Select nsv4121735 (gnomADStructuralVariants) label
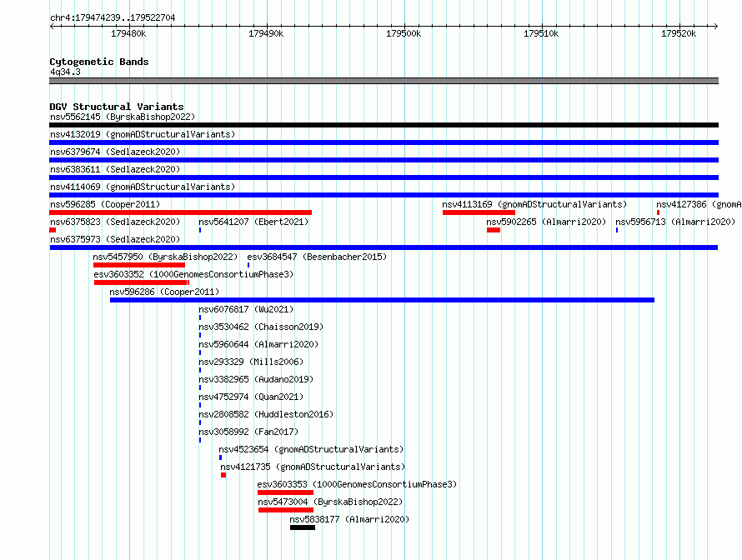 pos(313,467)
